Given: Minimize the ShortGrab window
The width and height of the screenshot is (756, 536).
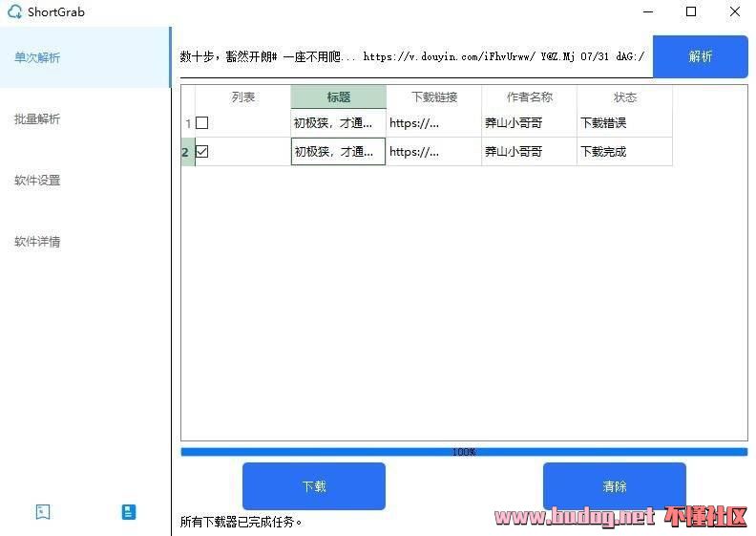Looking at the screenshot, I should (x=648, y=11).
